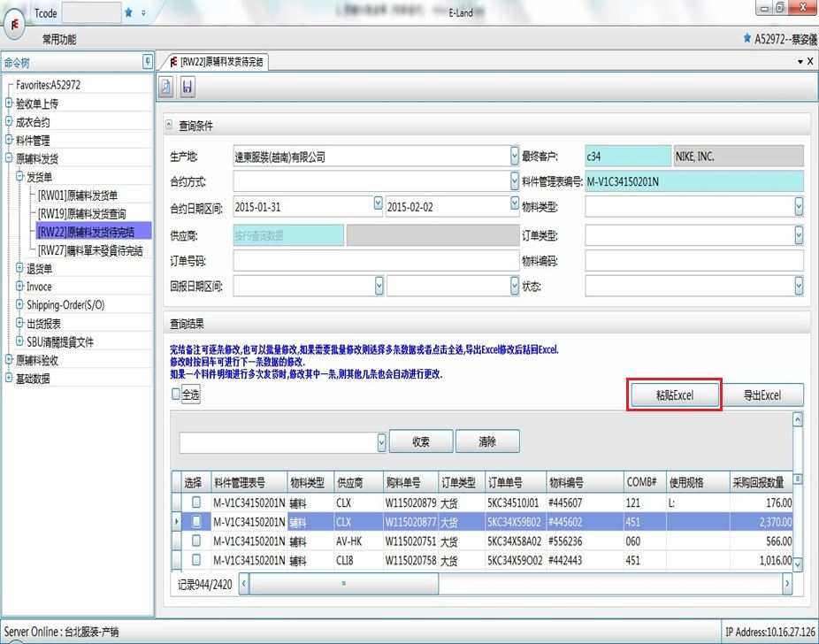Click the E-Land application logo button
Image resolution: width=819 pixels, height=644 pixels.
coord(15,22)
